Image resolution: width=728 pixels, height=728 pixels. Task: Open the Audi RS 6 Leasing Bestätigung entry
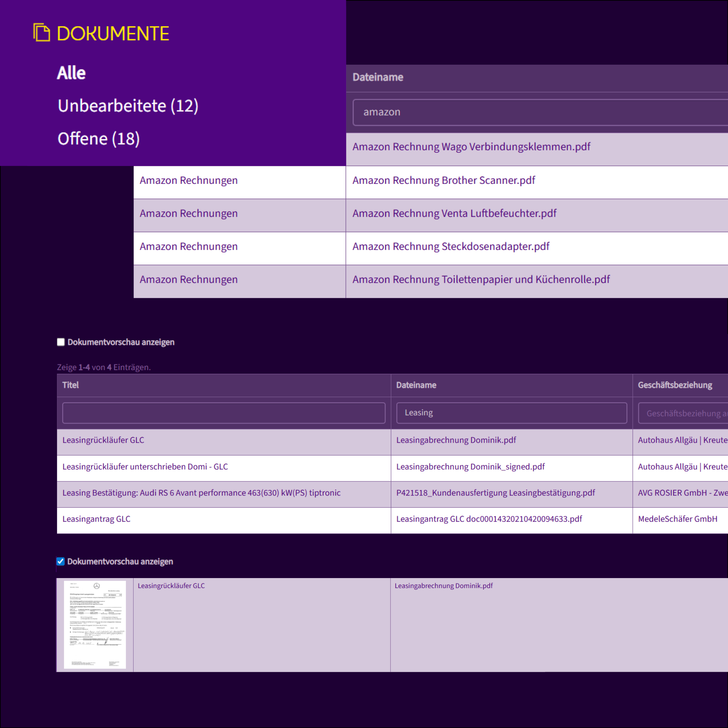pyautogui.click(x=201, y=493)
